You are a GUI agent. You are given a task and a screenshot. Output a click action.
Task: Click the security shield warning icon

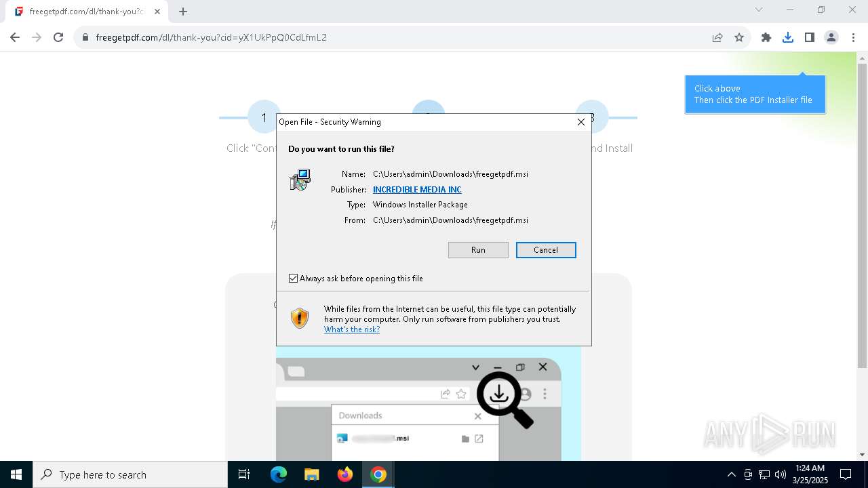pos(300,319)
